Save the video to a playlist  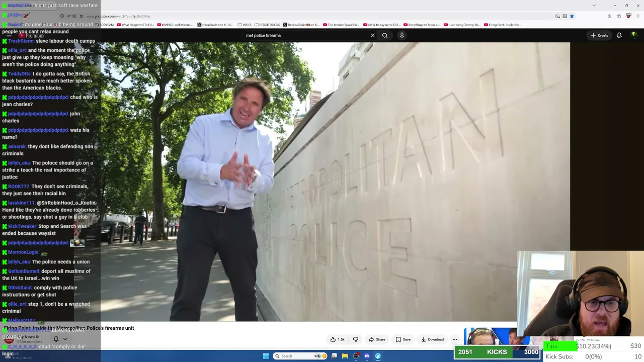click(x=403, y=339)
